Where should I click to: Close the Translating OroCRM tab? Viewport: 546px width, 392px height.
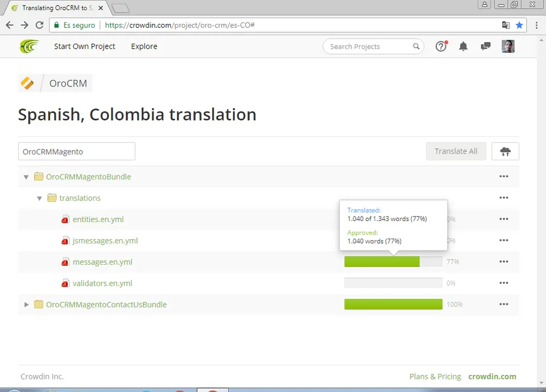[x=101, y=8]
